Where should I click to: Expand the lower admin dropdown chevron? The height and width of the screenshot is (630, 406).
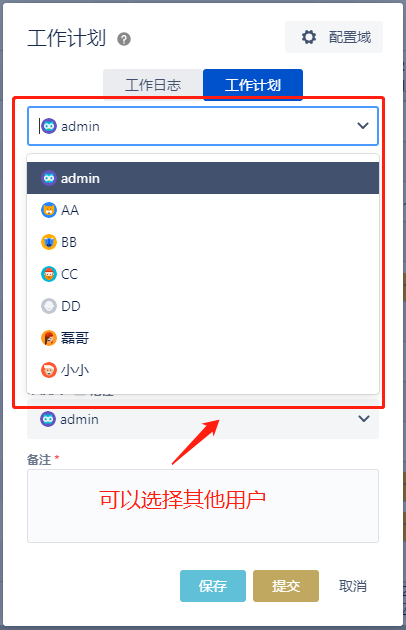point(364,419)
